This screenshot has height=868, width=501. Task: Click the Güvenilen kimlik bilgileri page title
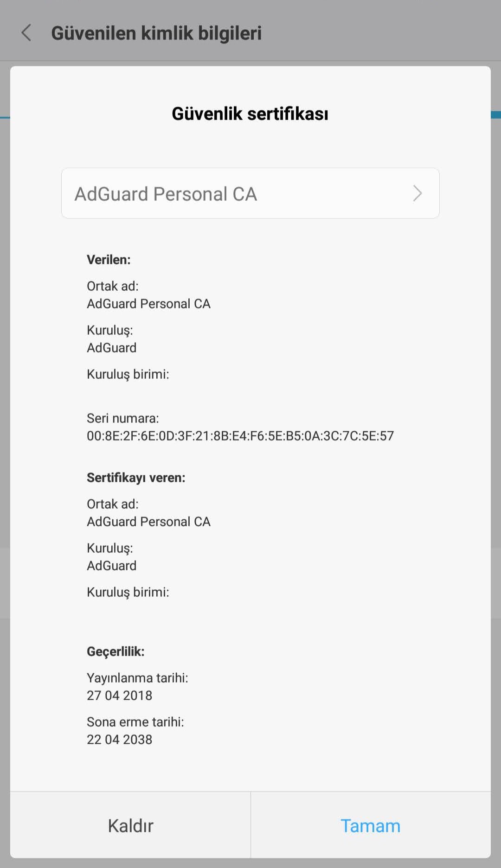click(156, 33)
